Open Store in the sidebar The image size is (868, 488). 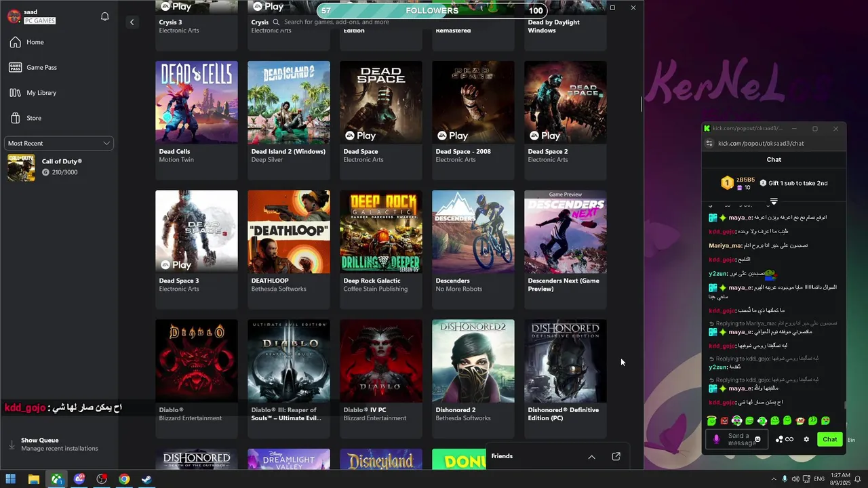click(60, 118)
